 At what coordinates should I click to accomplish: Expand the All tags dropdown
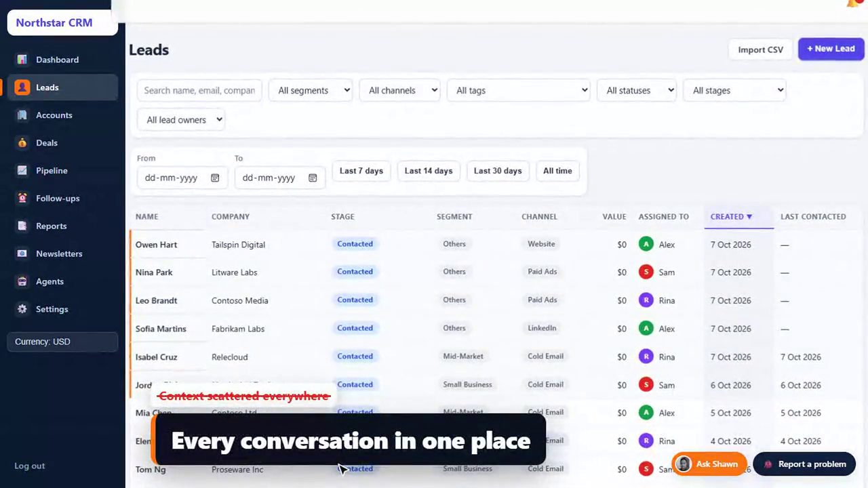point(519,90)
